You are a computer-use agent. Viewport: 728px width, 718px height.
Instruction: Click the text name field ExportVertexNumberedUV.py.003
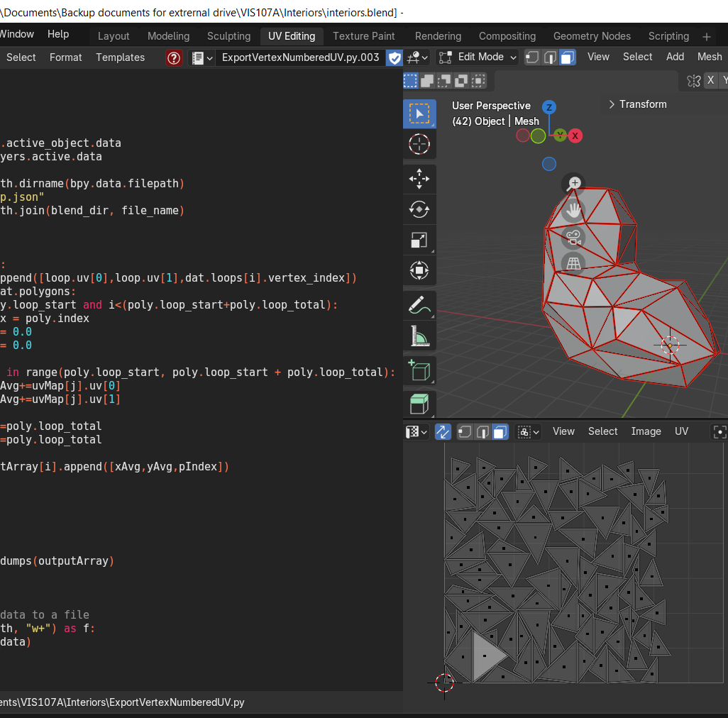(300, 57)
